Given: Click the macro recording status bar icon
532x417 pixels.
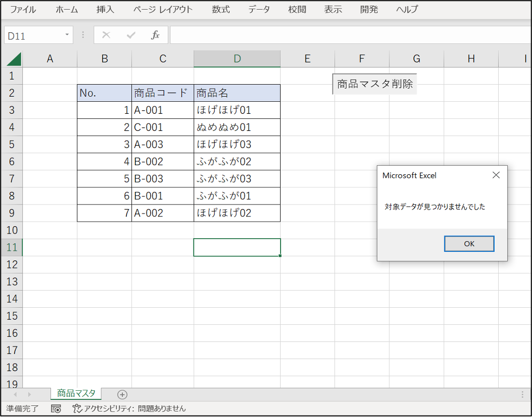Looking at the screenshot, I should [56, 409].
